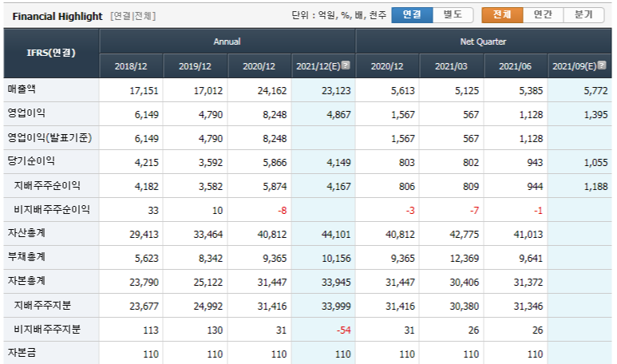The height and width of the screenshot is (364, 617).
Task: Click the 매출액 value 17,151
Action: tap(144, 91)
